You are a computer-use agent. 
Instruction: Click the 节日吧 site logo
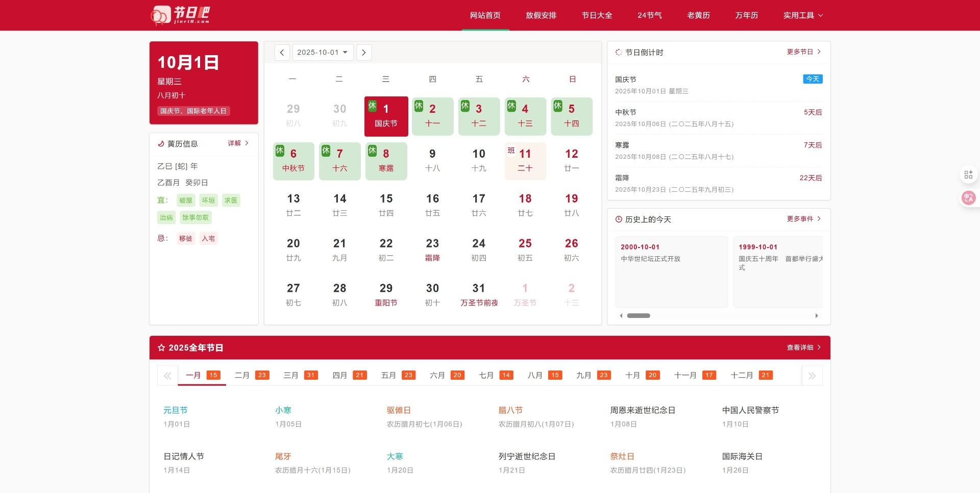[180, 15]
